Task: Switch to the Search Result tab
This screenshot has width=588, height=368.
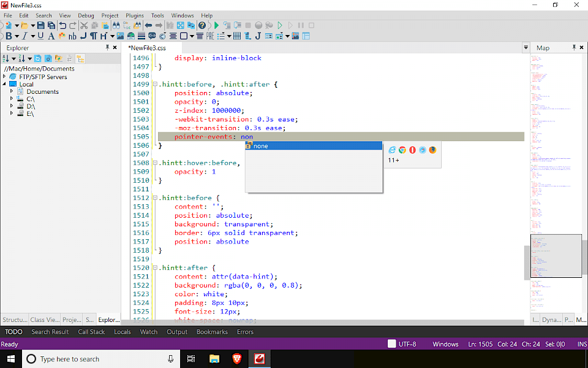Action: 50,332
